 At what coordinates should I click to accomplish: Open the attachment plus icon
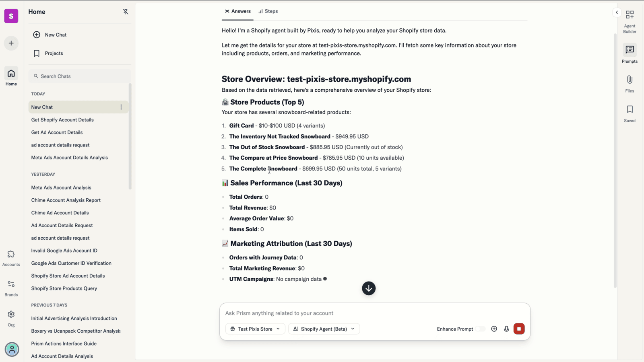coord(494,329)
